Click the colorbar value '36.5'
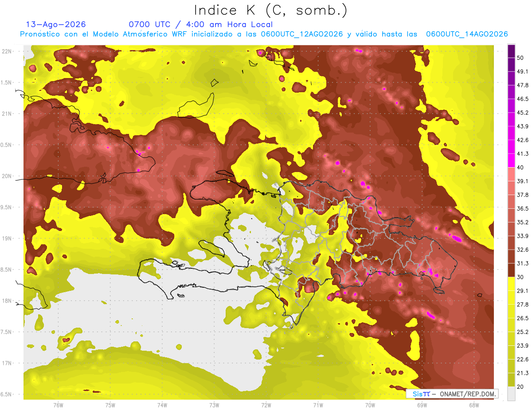 523,208
